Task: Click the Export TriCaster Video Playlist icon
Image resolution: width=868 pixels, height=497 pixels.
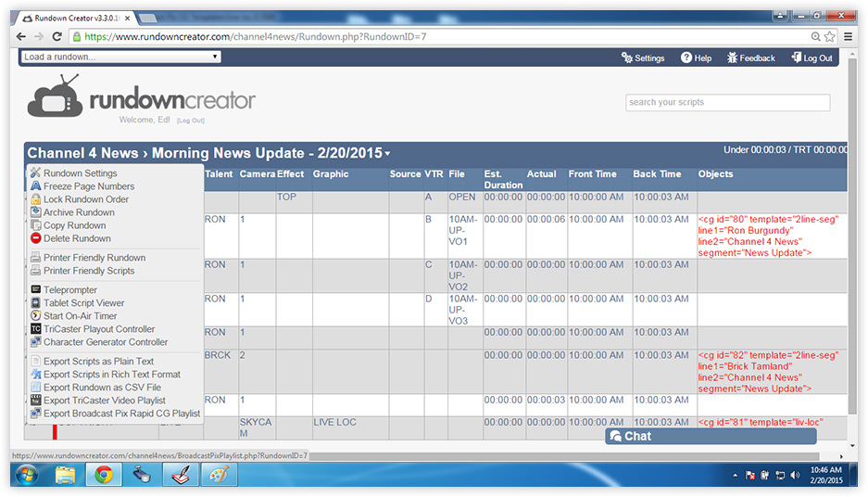Action: [x=35, y=400]
